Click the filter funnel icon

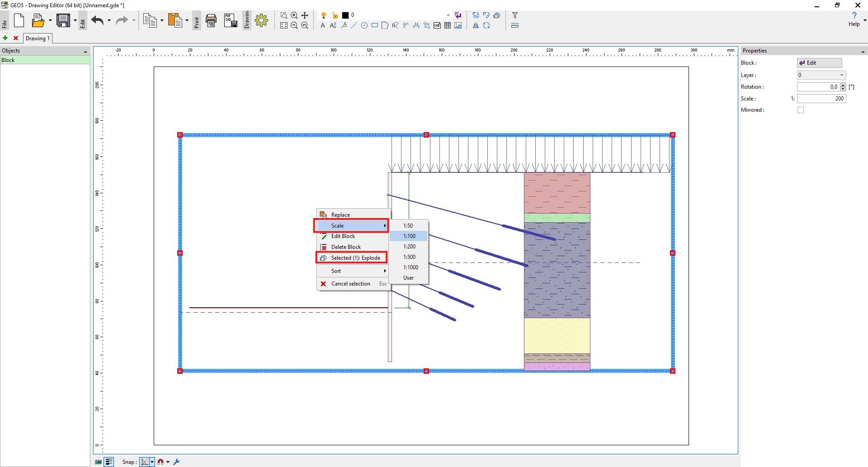(x=514, y=15)
